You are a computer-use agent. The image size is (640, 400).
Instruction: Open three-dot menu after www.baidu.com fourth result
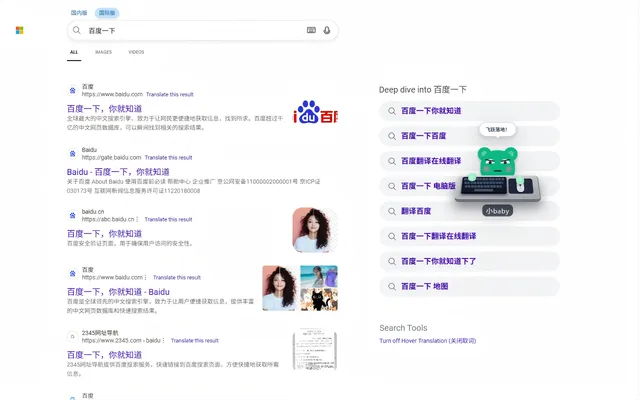(x=145, y=277)
